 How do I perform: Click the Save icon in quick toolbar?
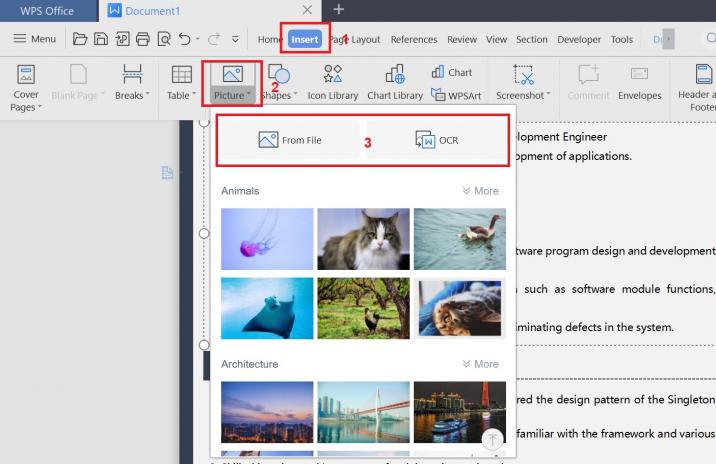pos(101,39)
